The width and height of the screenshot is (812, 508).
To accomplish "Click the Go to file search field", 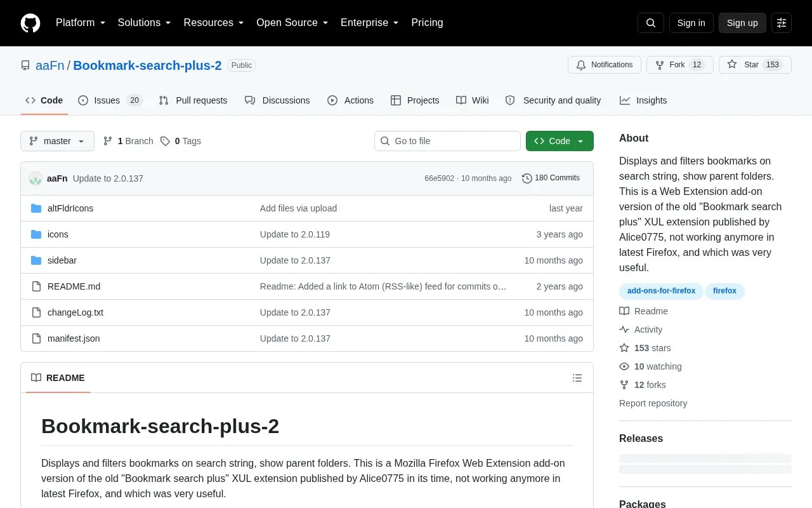I will [447, 141].
